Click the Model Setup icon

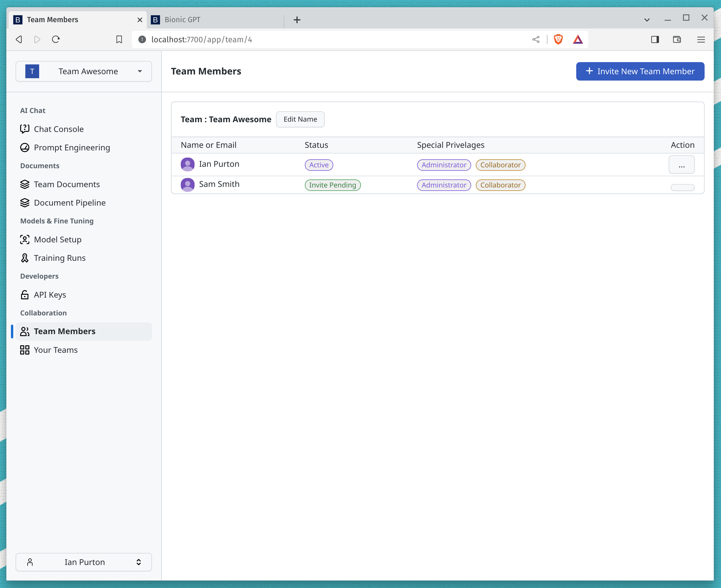click(x=24, y=239)
